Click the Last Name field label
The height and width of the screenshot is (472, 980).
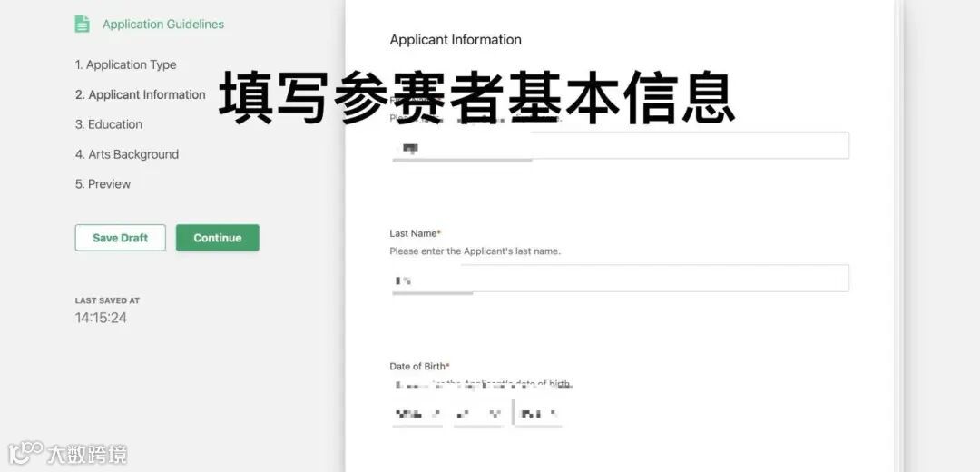click(415, 233)
